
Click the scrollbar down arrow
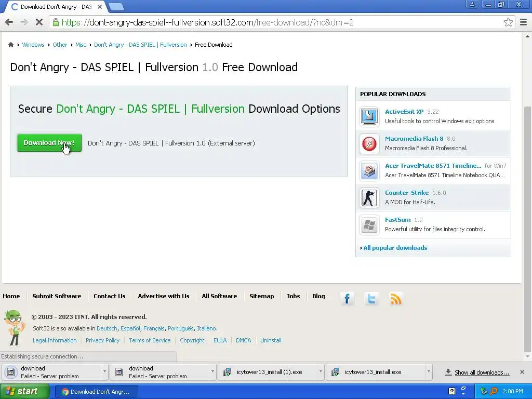527,356
